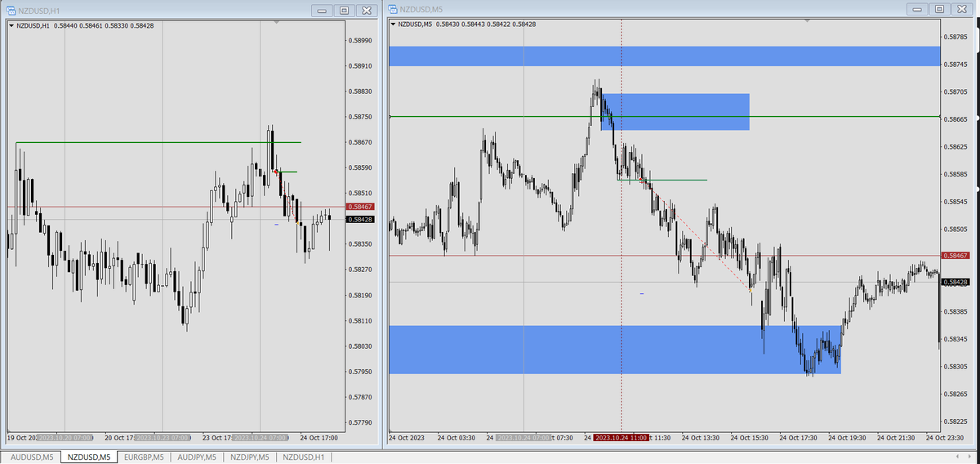Click the black 0.58428 price label in M5 chart

(955, 282)
